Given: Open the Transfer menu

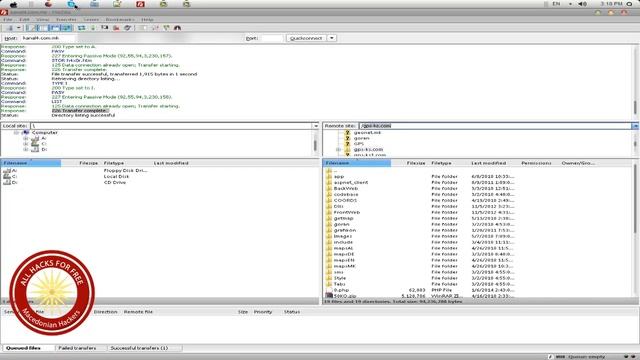Looking at the screenshot, I should tap(66, 19).
